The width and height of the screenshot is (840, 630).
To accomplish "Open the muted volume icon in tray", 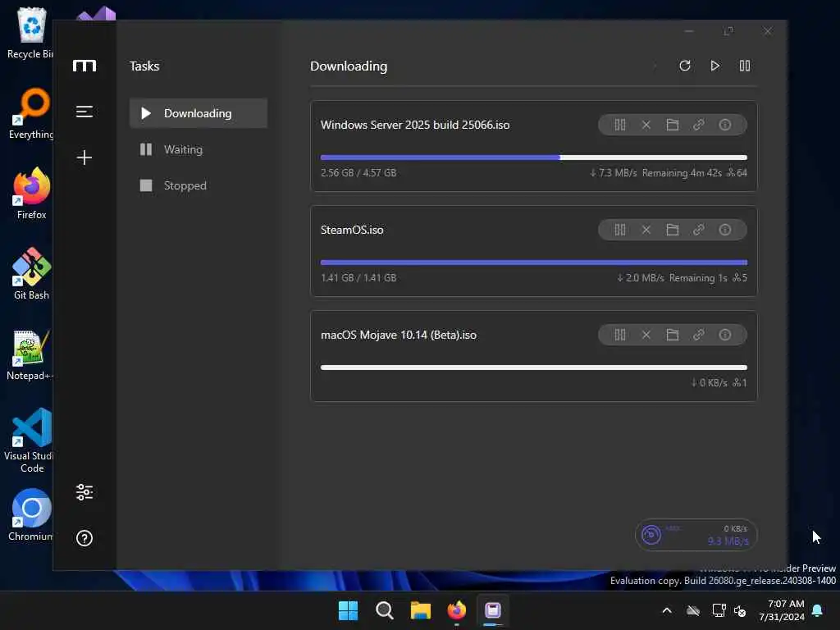I will tap(740, 610).
